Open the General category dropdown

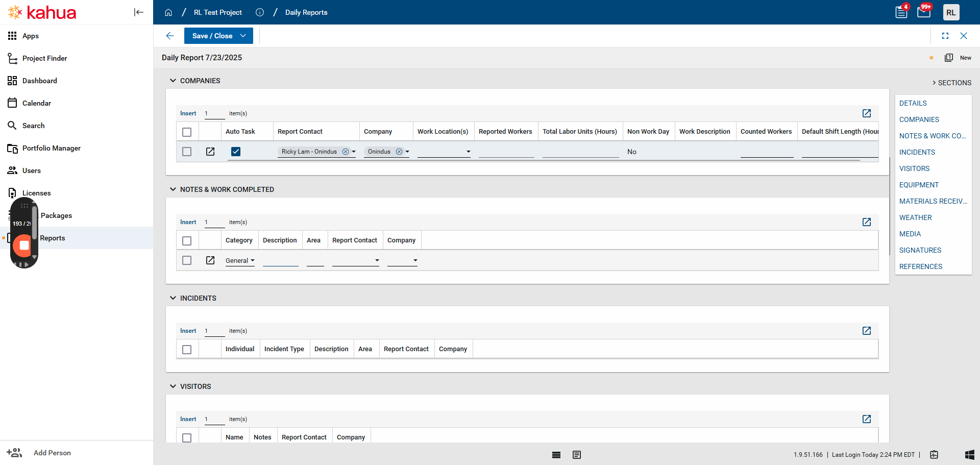240,261
